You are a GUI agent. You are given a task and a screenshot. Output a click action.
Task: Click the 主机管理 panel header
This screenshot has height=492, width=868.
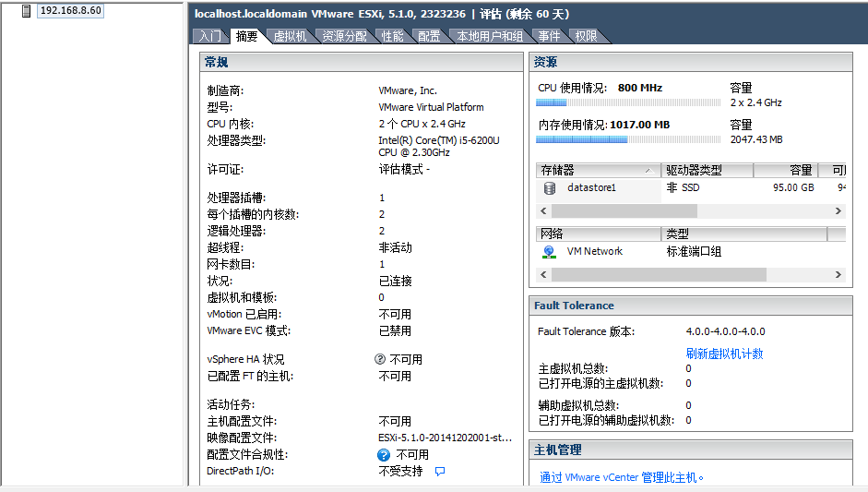(690, 450)
